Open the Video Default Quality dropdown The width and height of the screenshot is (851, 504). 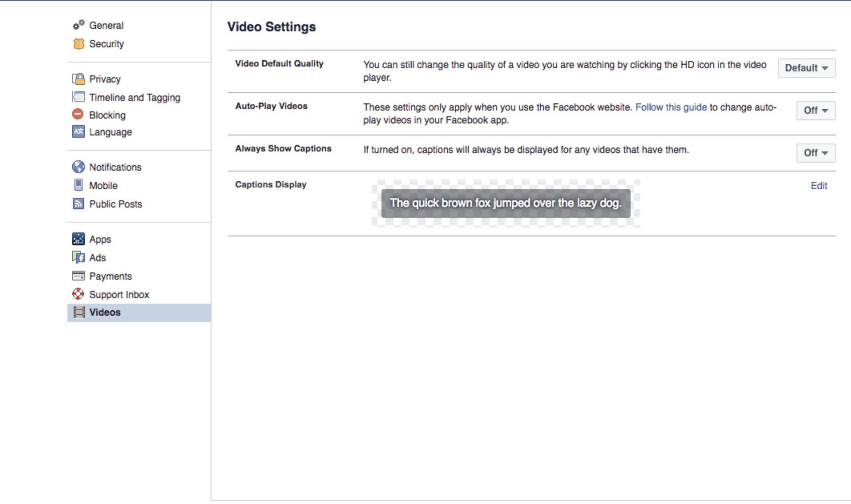(806, 68)
